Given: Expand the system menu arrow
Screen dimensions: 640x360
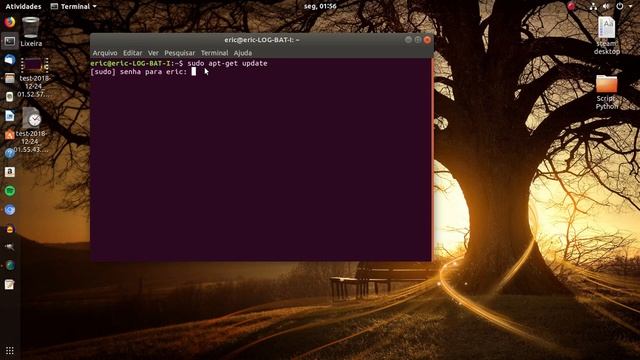Looking at the screenshot, I should coord(630,7).
